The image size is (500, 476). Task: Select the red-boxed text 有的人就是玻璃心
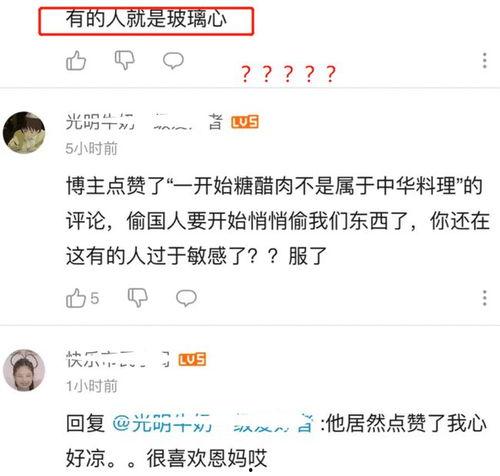tap(146, 21)
